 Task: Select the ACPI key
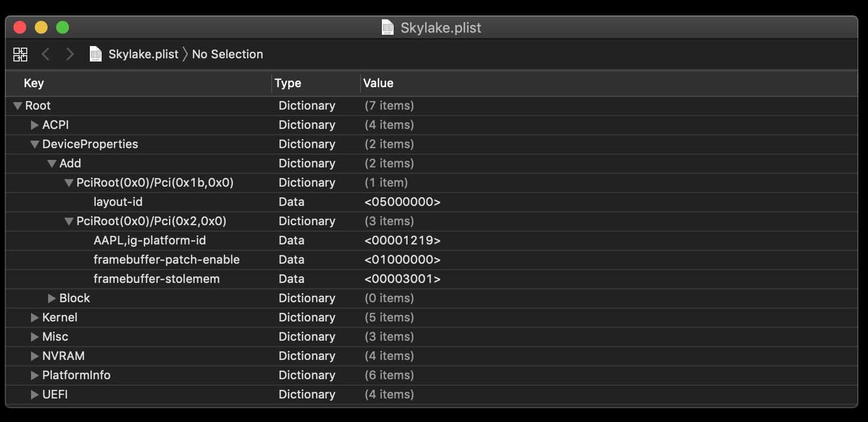click(56, 125)
